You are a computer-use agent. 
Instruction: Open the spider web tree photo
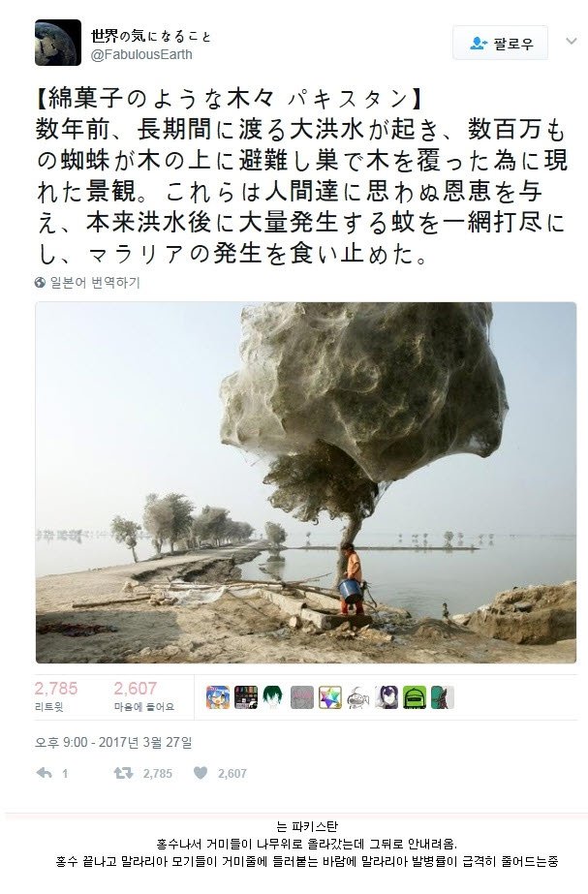pos(306,482)
